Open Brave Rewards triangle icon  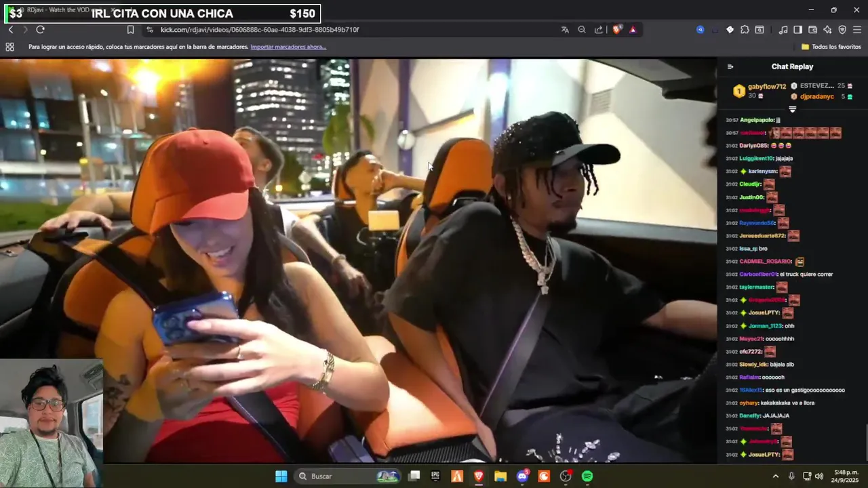click(x=633, y=30)
